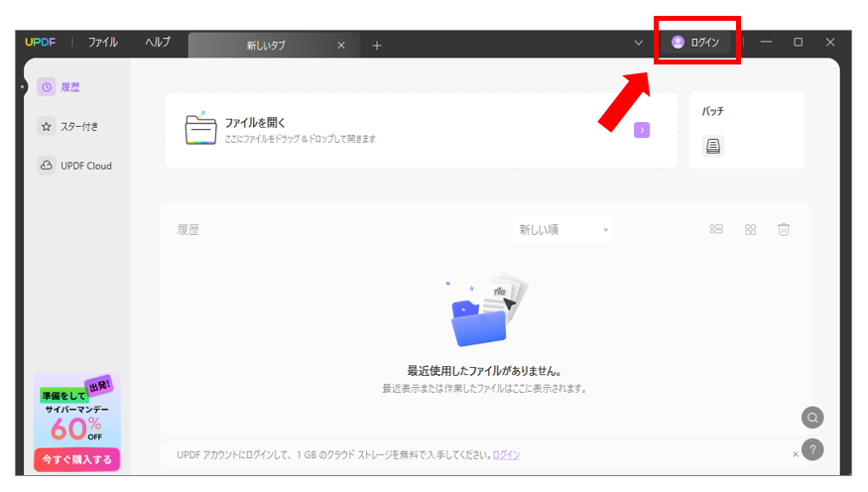Image resolution: width=868 pixels, height=492 pixels.
Task: Open the ファイル menu
Action: pyautogui.click(x=103, y=42)
